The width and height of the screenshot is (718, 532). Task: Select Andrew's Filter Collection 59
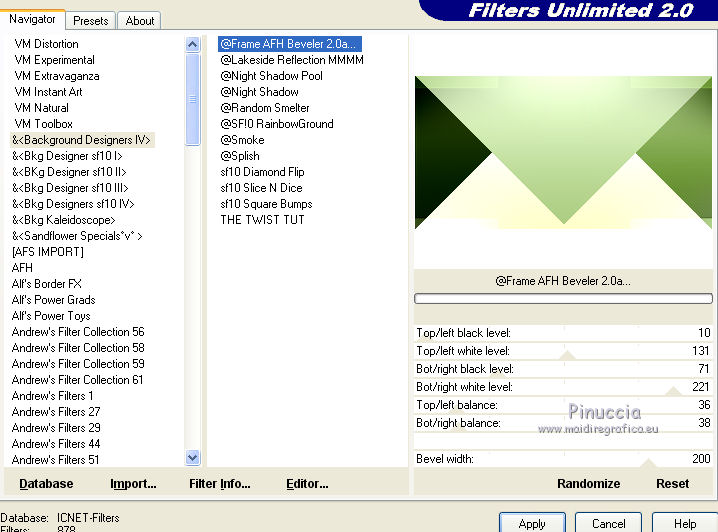pos(78,364)
